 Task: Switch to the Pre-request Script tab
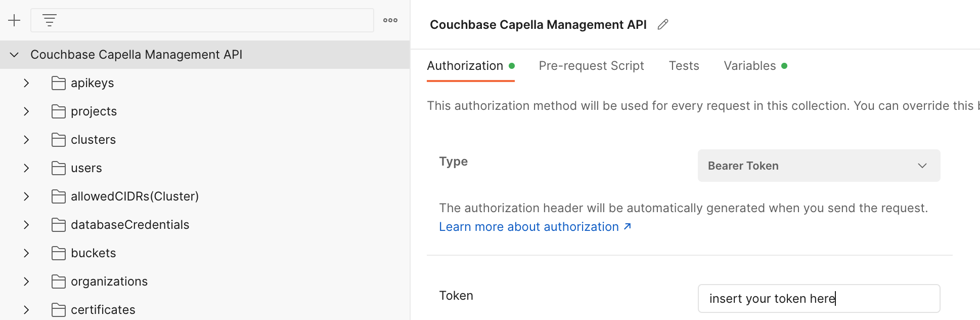(x=591, y=65)
